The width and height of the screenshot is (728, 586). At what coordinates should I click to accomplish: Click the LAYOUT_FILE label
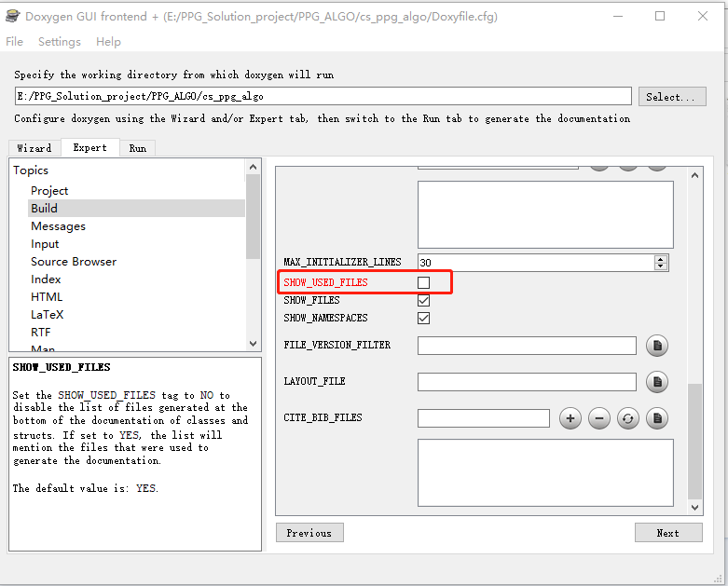314,381
